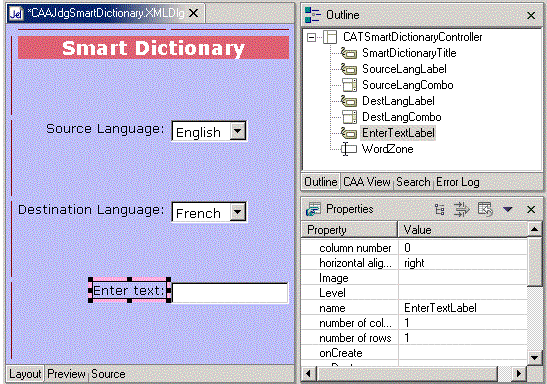Click the Property column header
Viewport: 547px width, 384px height.
[349, 230]
